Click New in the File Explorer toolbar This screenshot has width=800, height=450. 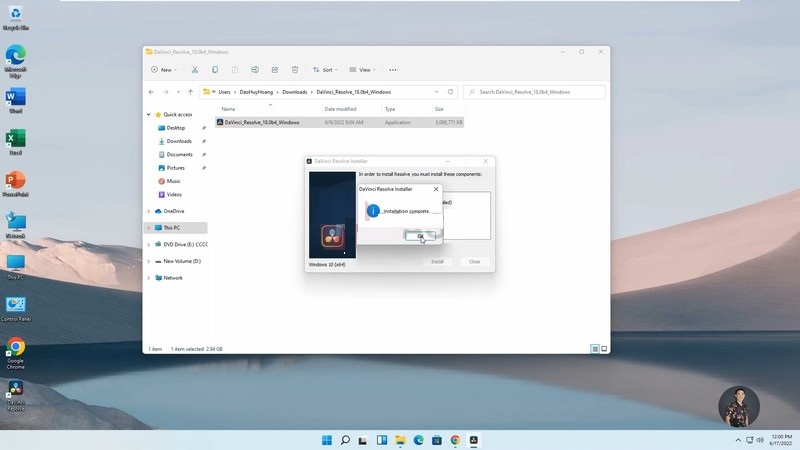[163, 69]
